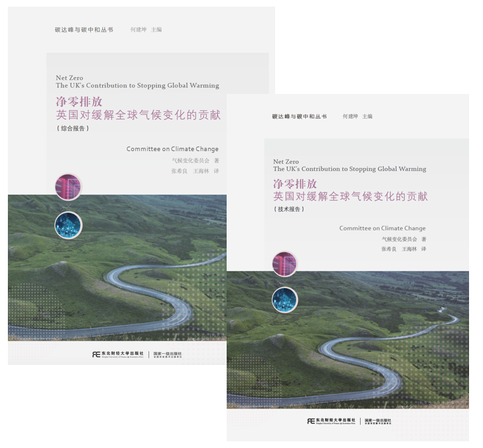Image resolution: width=483 pixels, height=448 pixels.
Task: Click the left cover subtitle 英国对缓解全球气候变化的贡献
Action: click(138, 115)
